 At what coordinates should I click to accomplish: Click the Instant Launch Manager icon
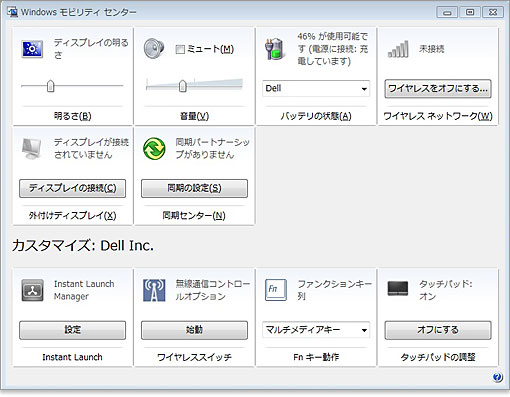pyautogui.click(x=32, y=290)
